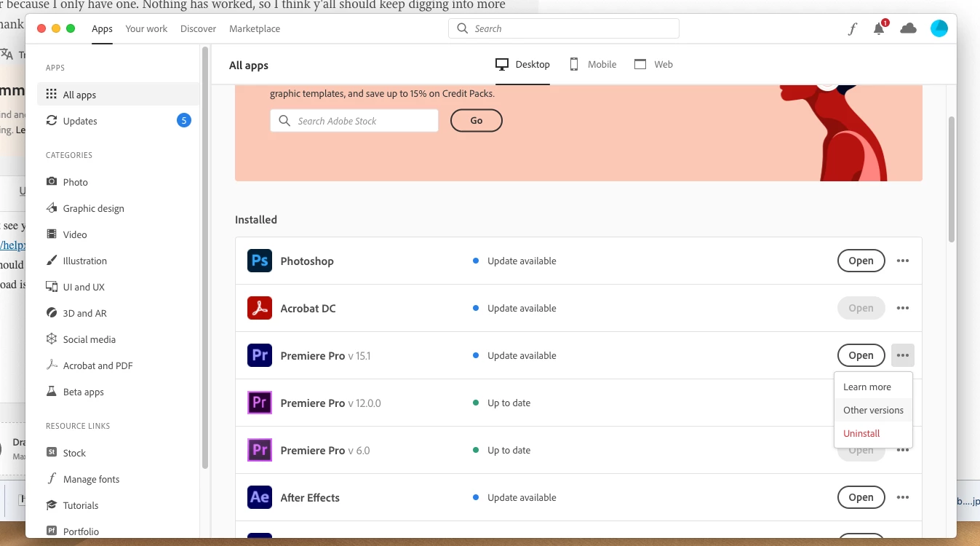Click Acrobat DC's Open button
The image size is (980, 546).
coord(861,308)
